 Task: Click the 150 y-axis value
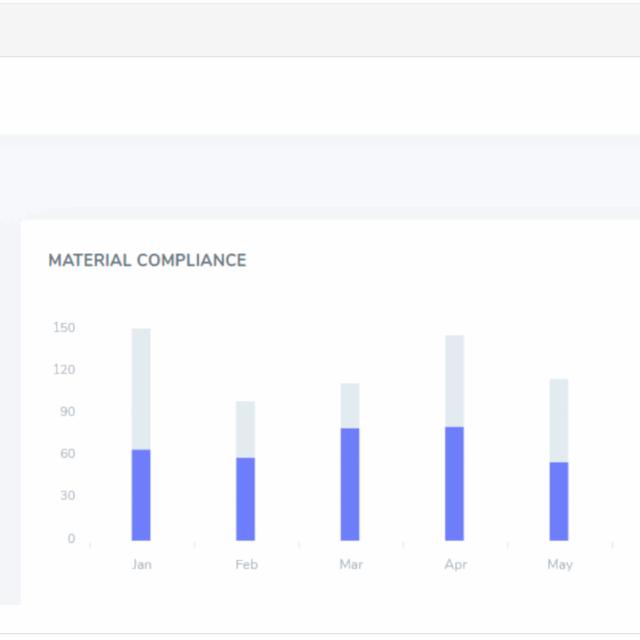pyautogui.click(x=64, y=327)
